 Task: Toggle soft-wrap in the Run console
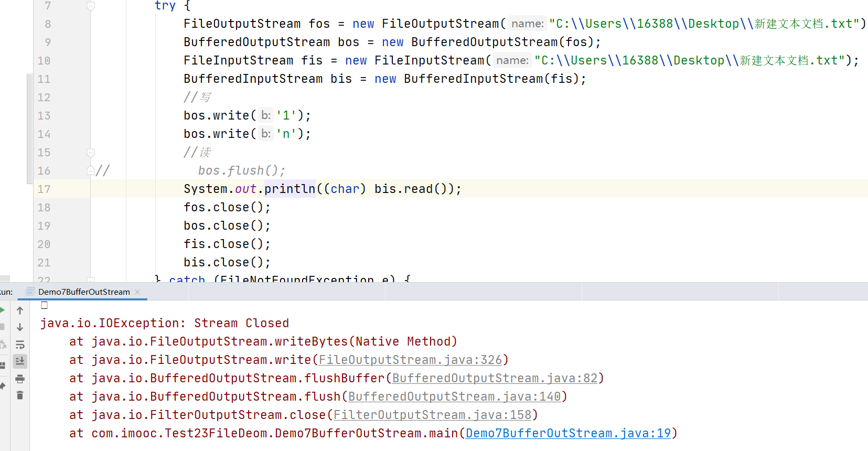pos(20,345)
